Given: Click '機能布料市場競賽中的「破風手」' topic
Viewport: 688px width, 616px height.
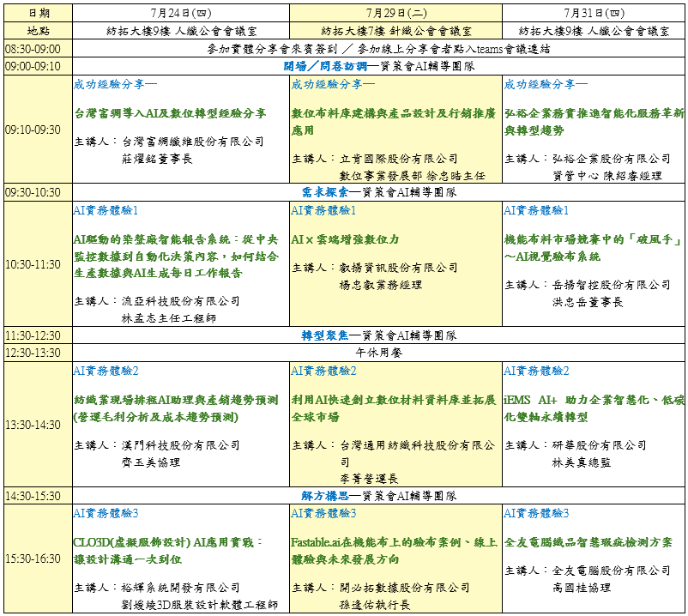Looking at the screenshot, I should point(592,239).
